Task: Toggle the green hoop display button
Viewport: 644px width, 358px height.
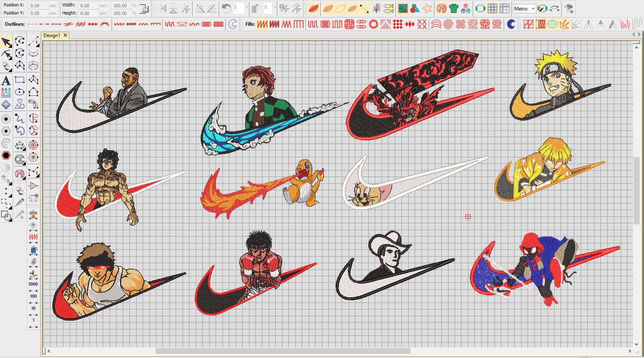Action: point(480,9)
